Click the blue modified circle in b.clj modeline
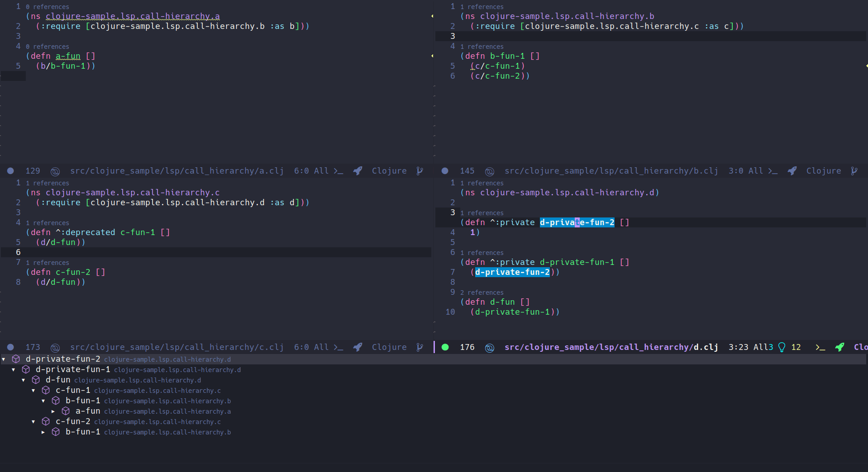The image size is (868, 472). tap(444, 171)
